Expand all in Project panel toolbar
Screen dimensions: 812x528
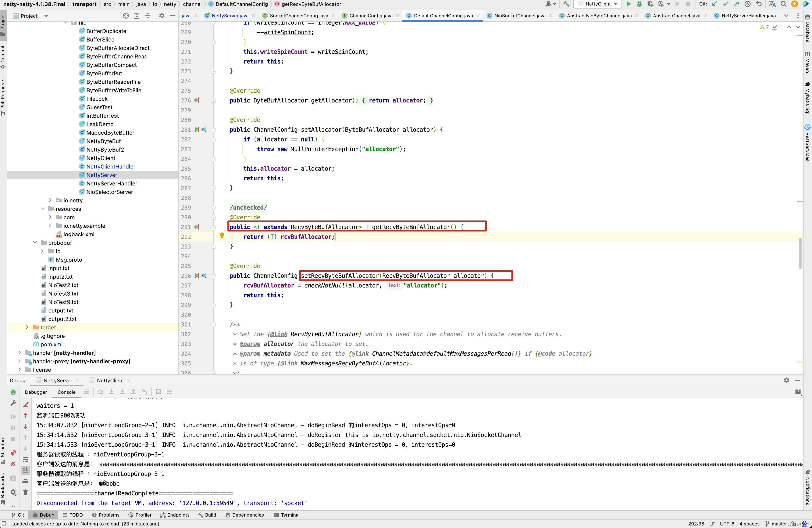tap(137, 16)
